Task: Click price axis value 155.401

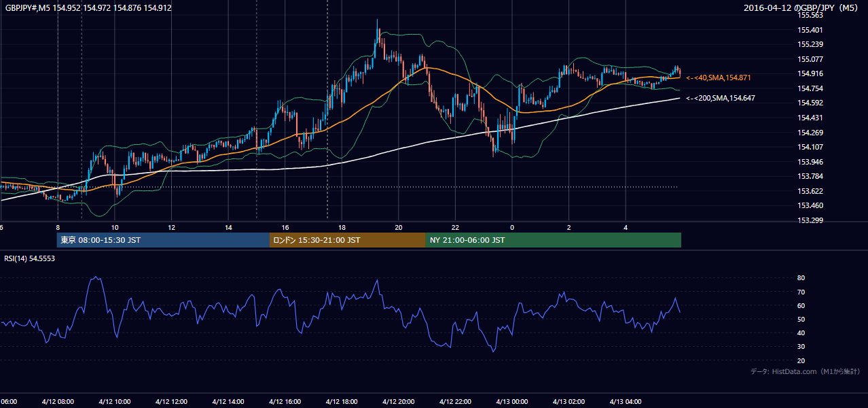Action: pos(810,30)
